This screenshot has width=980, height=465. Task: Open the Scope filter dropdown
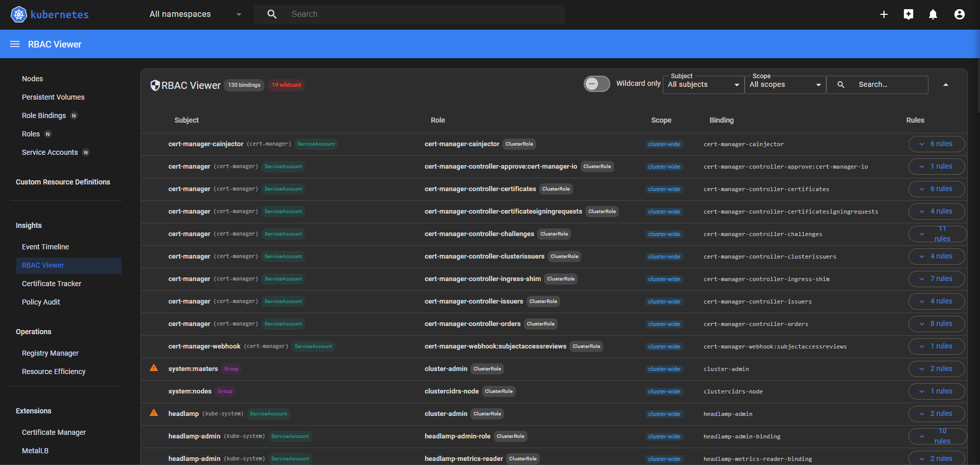click(x=785, y=85)
